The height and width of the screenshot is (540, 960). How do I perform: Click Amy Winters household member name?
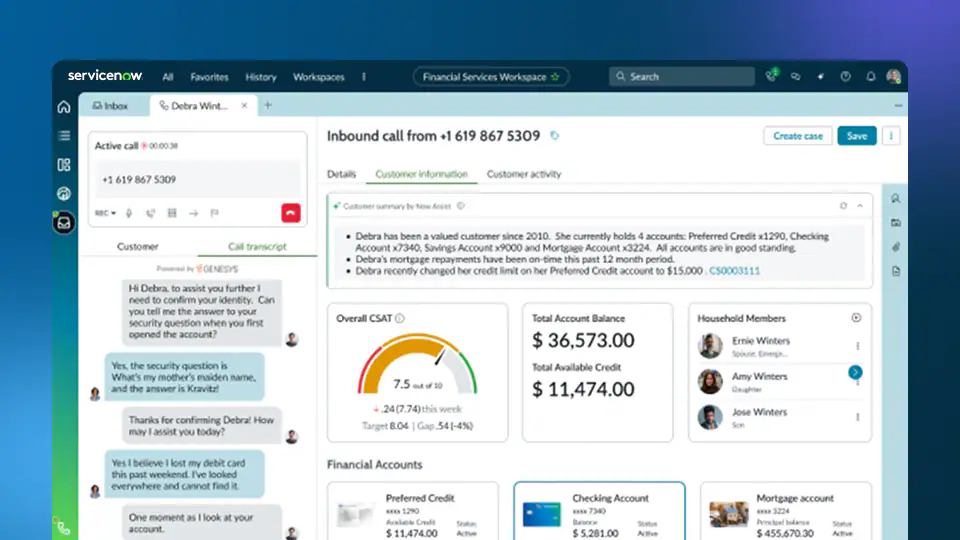(759, 377)
